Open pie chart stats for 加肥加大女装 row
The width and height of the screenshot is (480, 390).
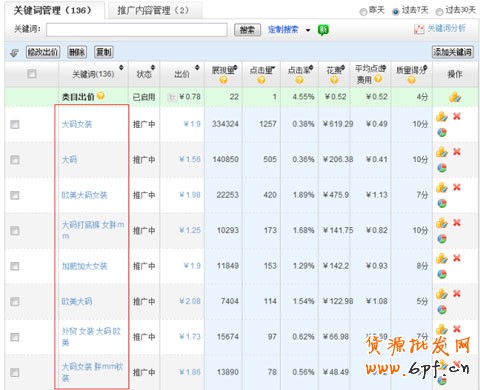point(442,274)
